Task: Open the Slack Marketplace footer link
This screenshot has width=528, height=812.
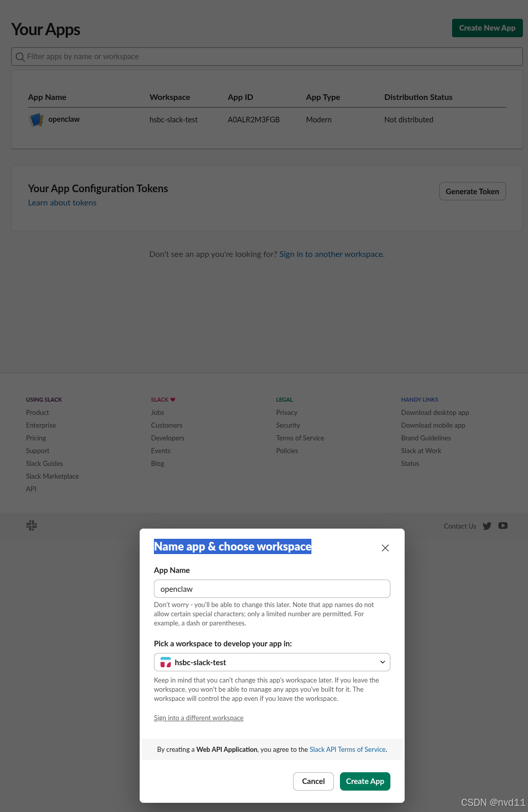Action: tap(52, 476)
